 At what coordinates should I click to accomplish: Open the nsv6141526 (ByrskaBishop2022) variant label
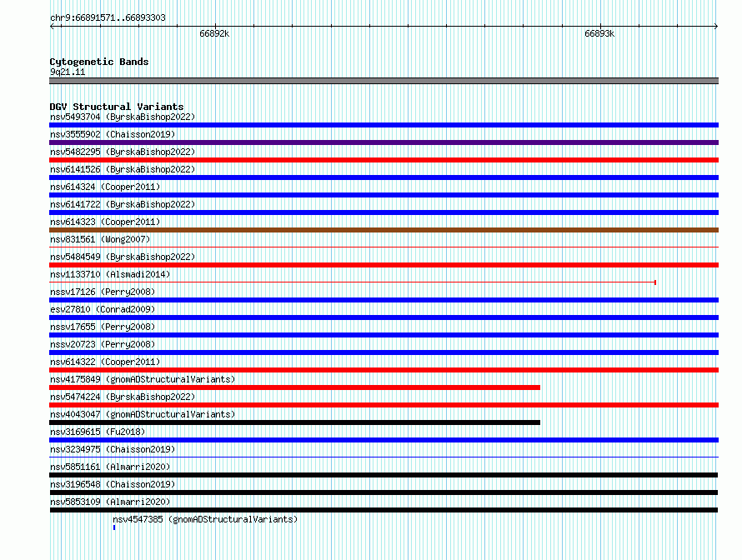[123, 169]
